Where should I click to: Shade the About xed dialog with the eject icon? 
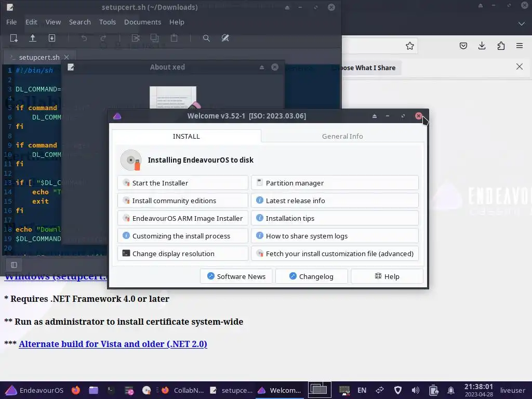click(262, 67)
